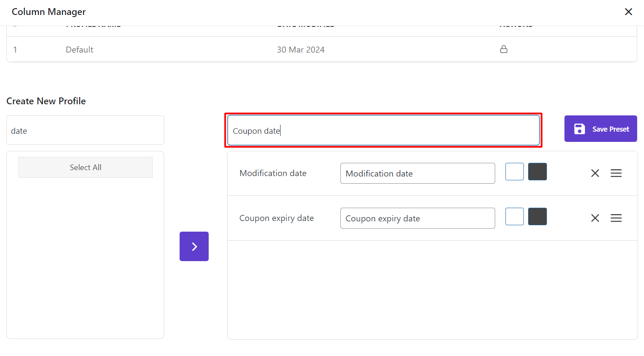
Task: Grab the Modification date reorder handle
Action: coord(616,173)
